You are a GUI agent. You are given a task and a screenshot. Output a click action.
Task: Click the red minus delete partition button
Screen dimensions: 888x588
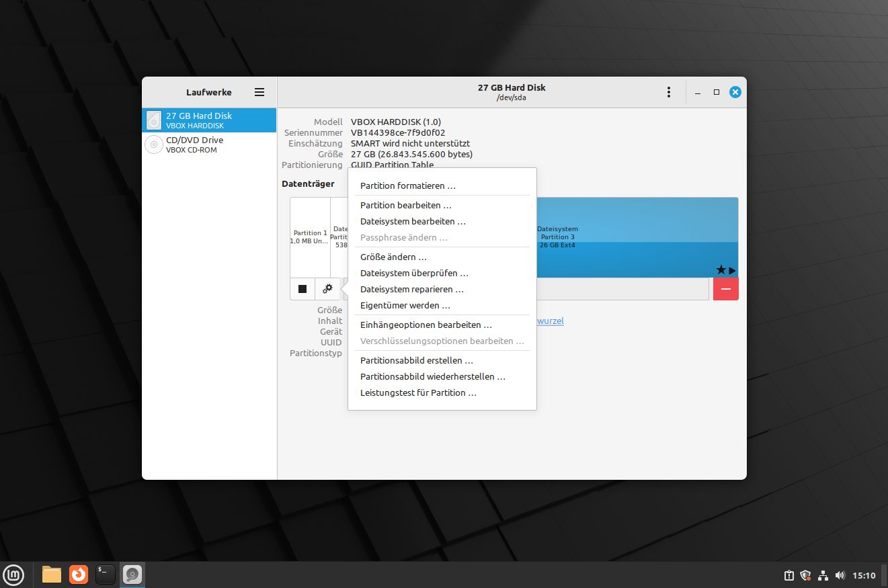tap(726, 289)
